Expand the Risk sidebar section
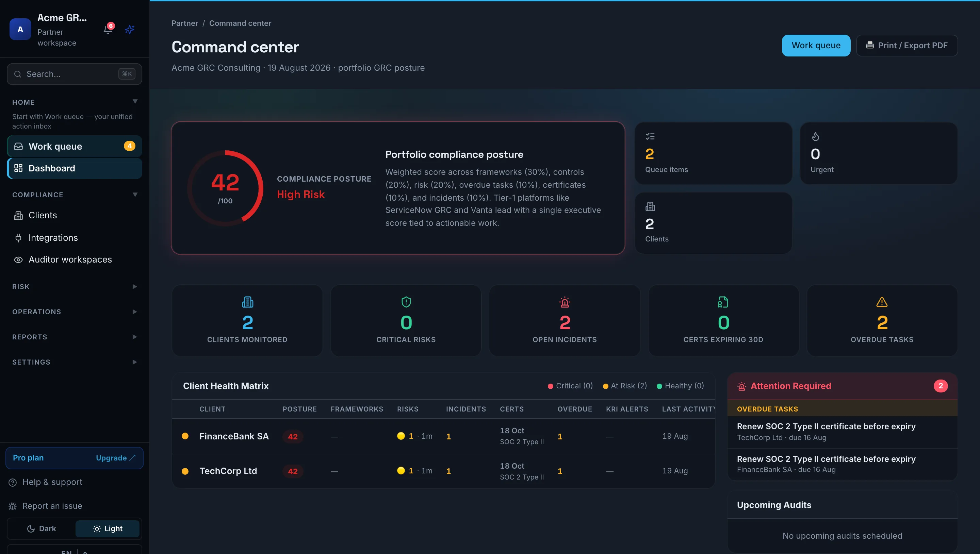This screenshot has width=980, height=554. point(74,286)
